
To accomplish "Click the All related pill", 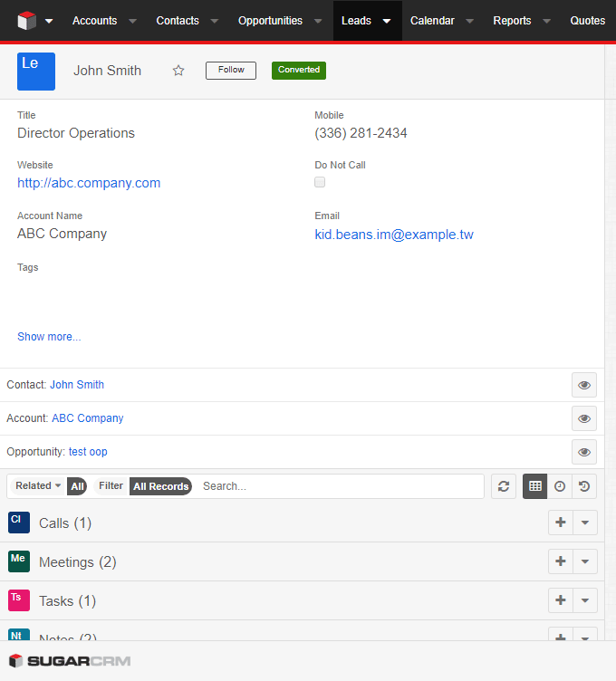I will click(x=77, y=486).
